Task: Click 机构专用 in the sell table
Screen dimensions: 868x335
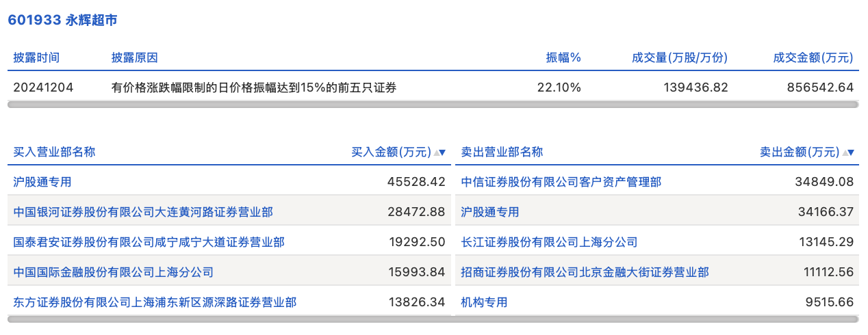Action: 485,302
